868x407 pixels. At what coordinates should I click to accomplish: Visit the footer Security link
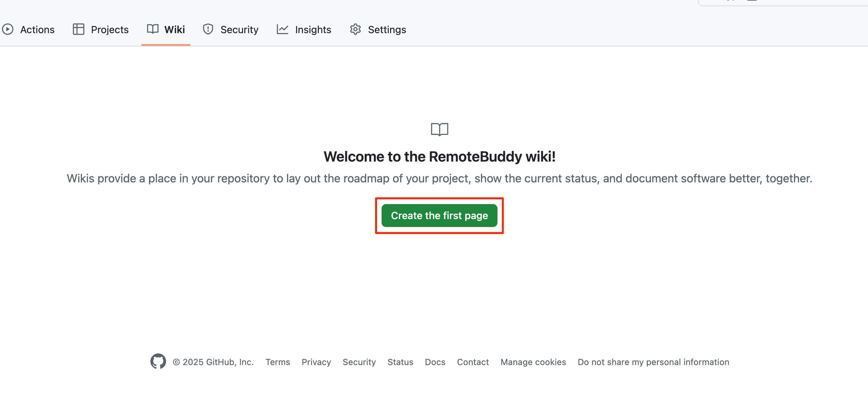359,362
